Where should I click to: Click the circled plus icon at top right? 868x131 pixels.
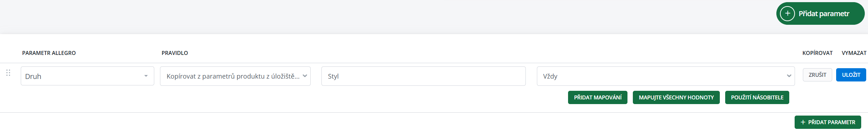click(x=787, y=14)
